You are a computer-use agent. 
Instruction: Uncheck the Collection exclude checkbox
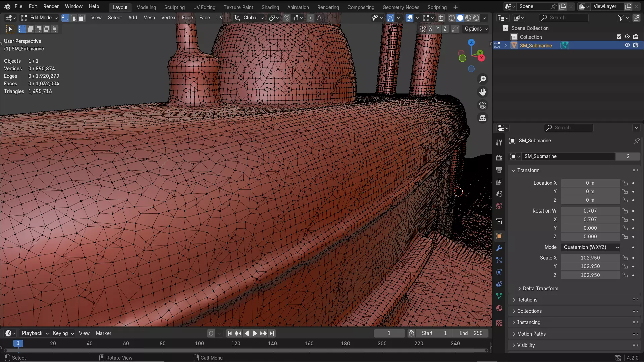click(x=619, y=37)
